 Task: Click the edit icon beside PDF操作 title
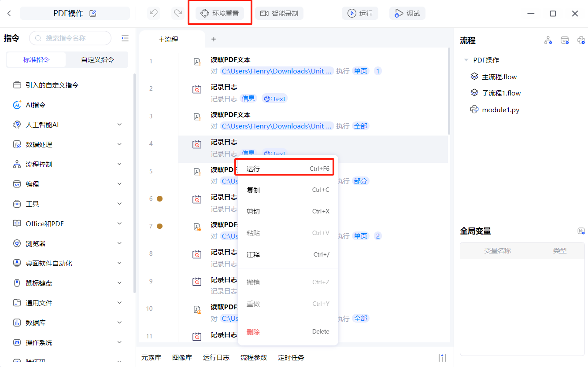[x=93, y=13]
